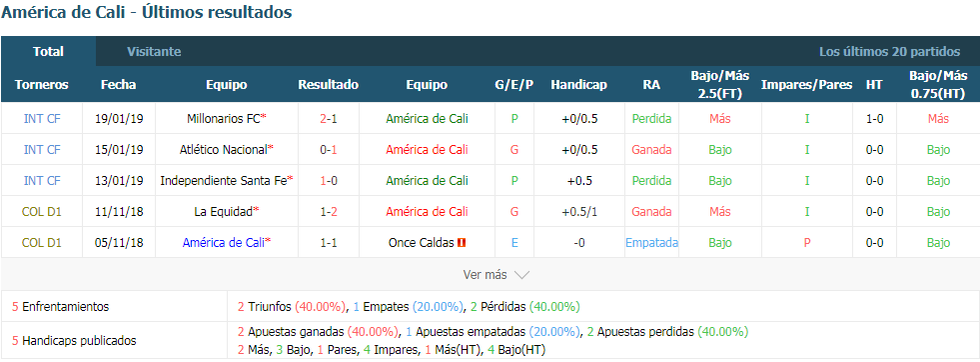
Task: Click the Independiente Santa Fe team name
Action: point(223,181)
